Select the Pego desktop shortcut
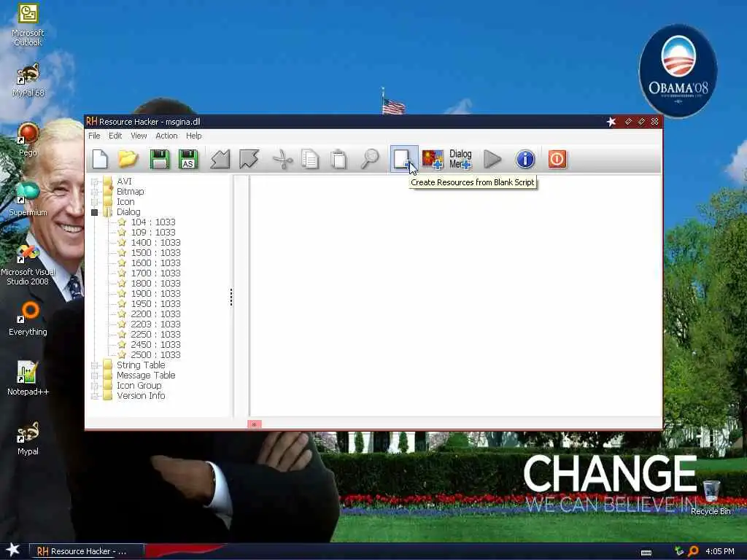 point(28,139)
